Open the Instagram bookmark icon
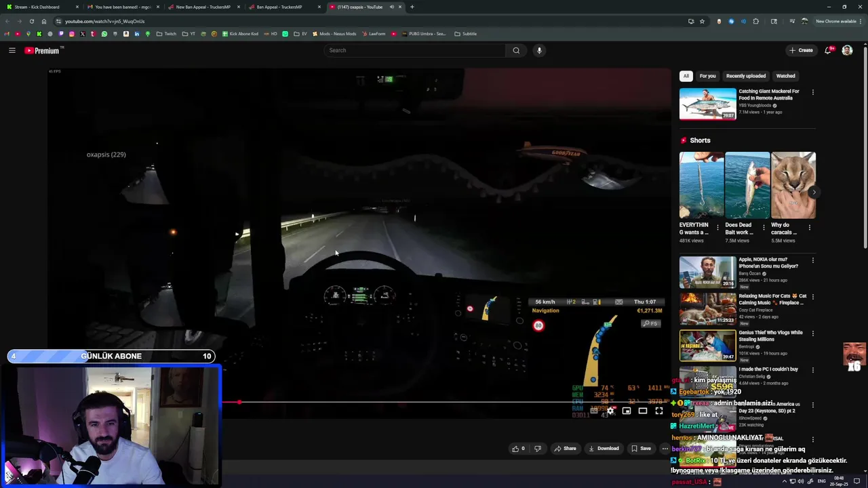Screen dimensions: 868x488 click(72, 34)
